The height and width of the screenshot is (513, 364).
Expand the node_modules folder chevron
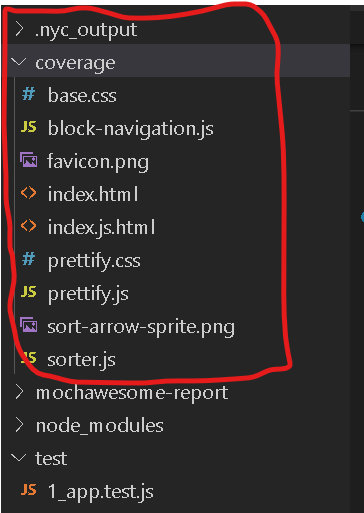click(19, 425)
